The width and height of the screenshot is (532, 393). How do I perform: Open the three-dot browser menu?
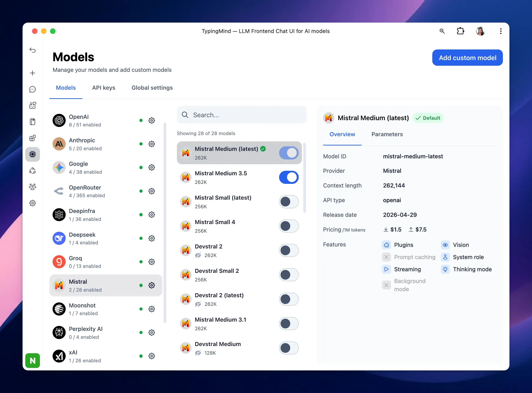501,31
